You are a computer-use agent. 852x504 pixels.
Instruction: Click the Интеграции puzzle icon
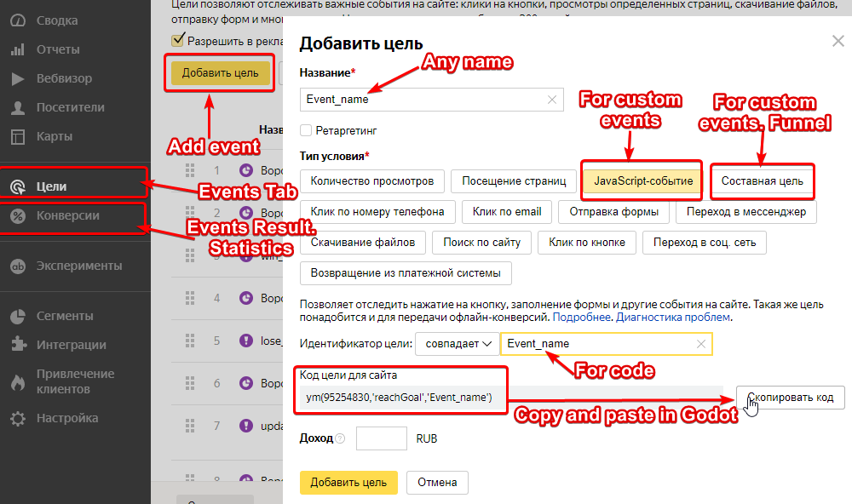(x=17, y=344)
